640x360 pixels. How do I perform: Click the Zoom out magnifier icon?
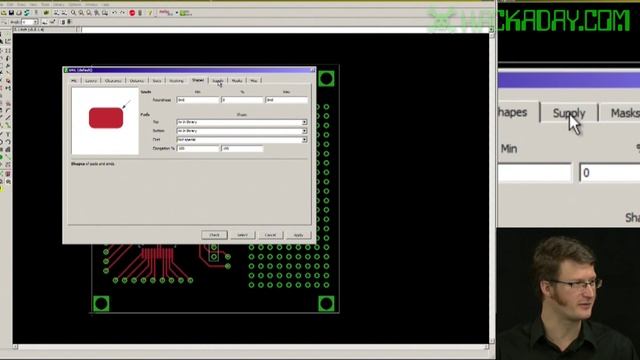(x=89, y=13)
